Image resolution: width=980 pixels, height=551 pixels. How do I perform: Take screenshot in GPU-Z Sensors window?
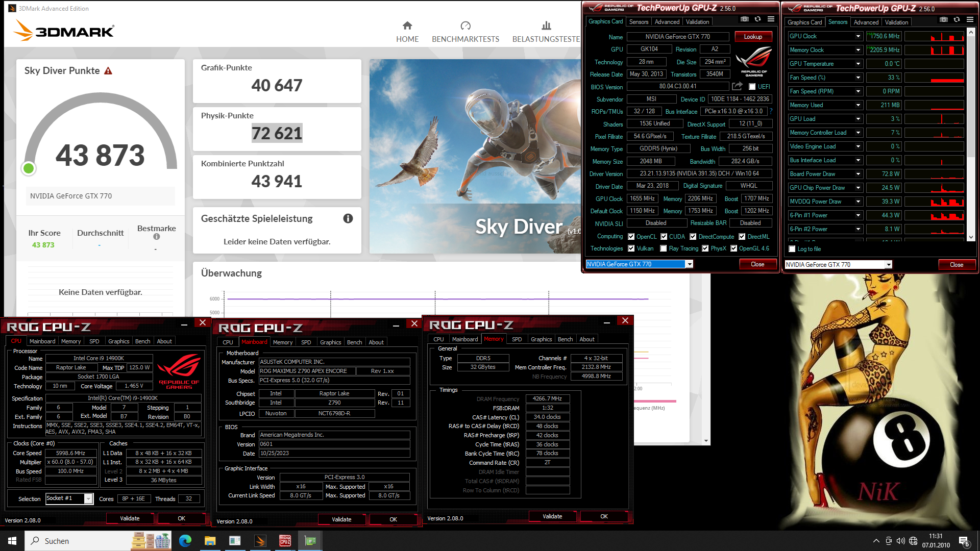(x=944, y=20)
